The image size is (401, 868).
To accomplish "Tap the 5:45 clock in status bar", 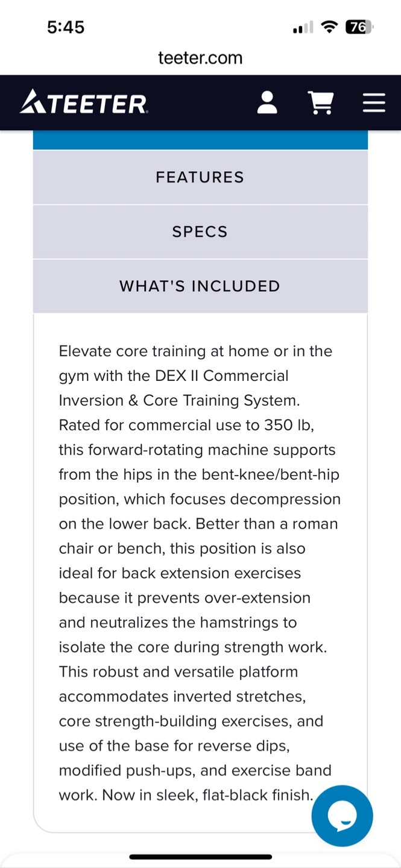I will (66, 27).
